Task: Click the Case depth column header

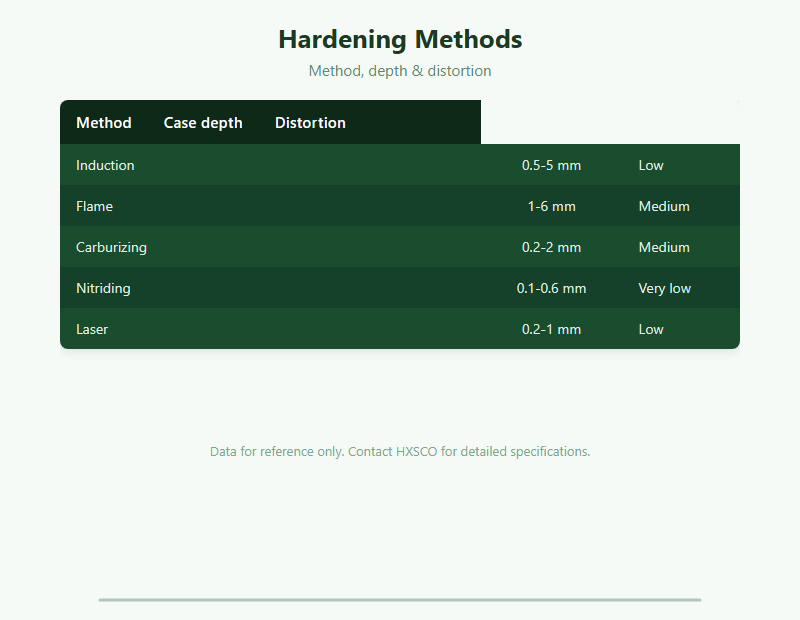Action: pos(203,122)
